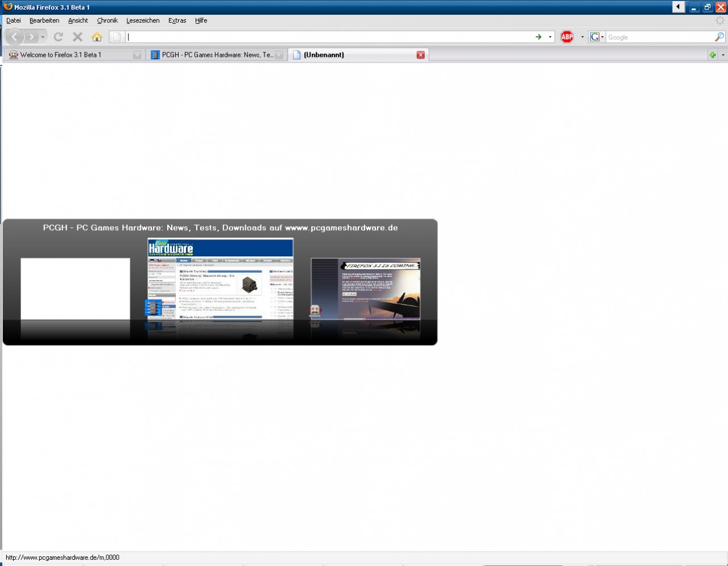Select the (Unbenannt) tab
This screenshot has height=566, width=728.
[358, 55]
